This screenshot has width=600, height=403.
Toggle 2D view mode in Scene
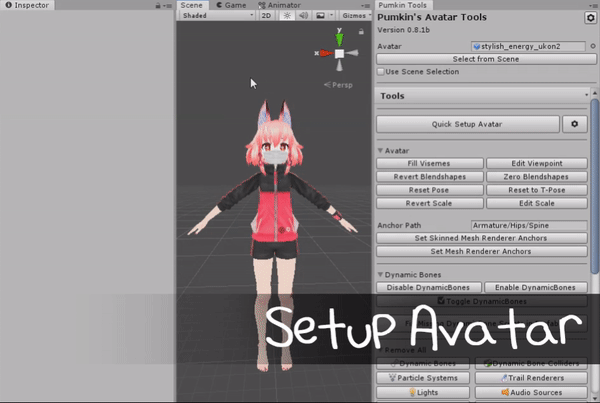click(x=266, y=16)
